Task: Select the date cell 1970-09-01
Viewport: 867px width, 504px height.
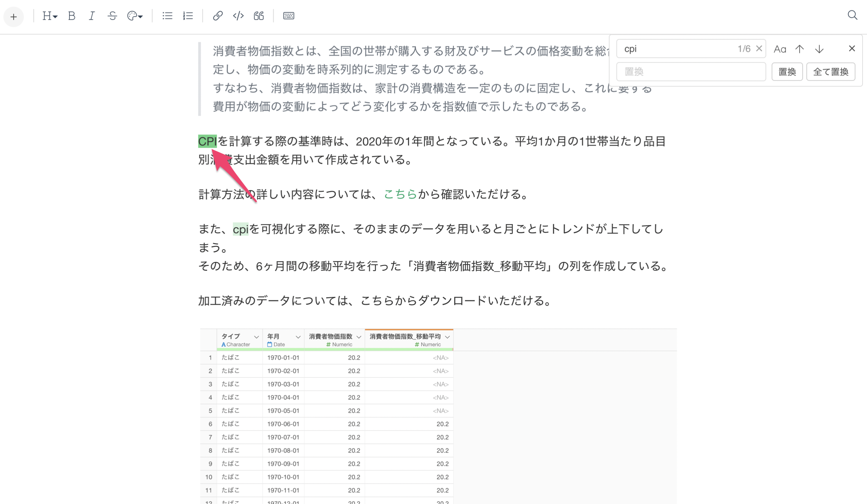Action: coord(283,464)
